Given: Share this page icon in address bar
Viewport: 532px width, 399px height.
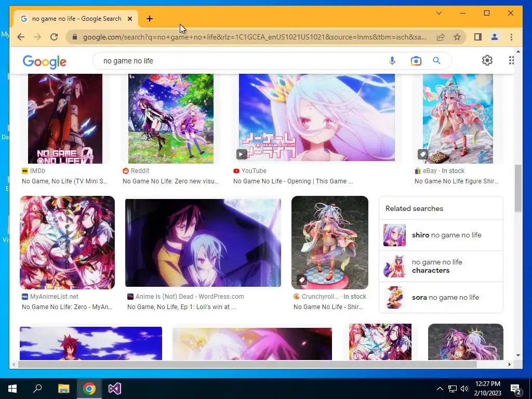Looking at the screenshot, I should (x=441, y=37).
